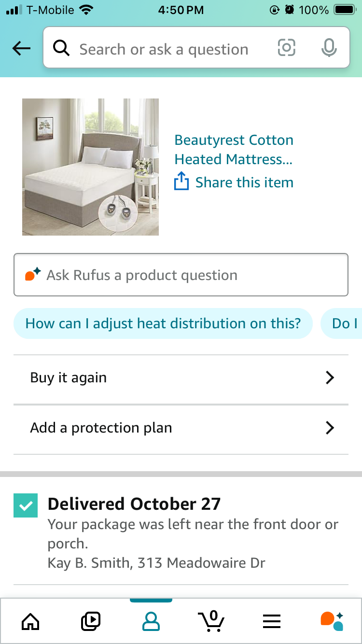The image size is (362, 644).
Task: Tap the microphone voice search icon
Action: [329, 48]
